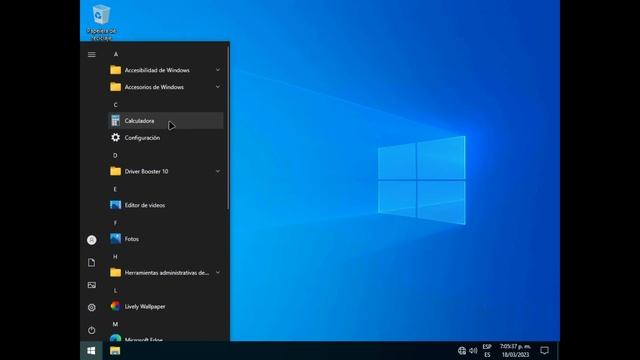Open the clock and date flyout
Viewport: 640px width, 360px height.
click(515, 351)
